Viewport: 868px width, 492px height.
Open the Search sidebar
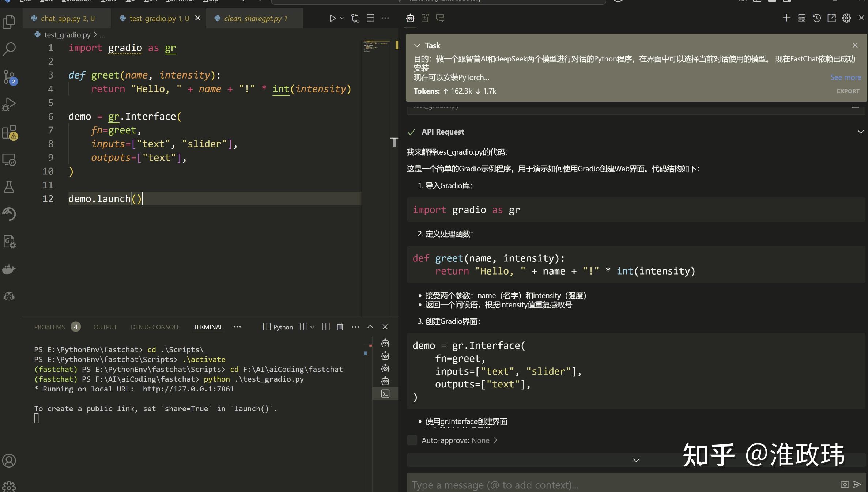click(9, 49)
